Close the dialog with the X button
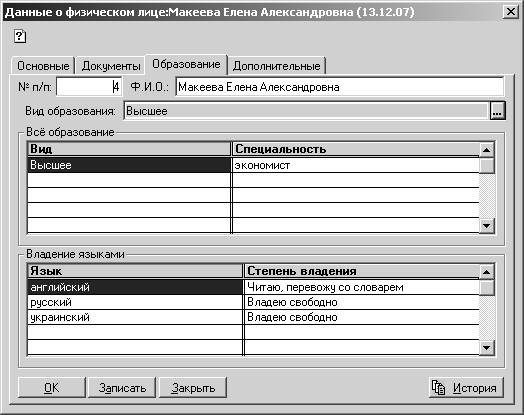Viewport: 524px width, 415px height. coord(511,12)
